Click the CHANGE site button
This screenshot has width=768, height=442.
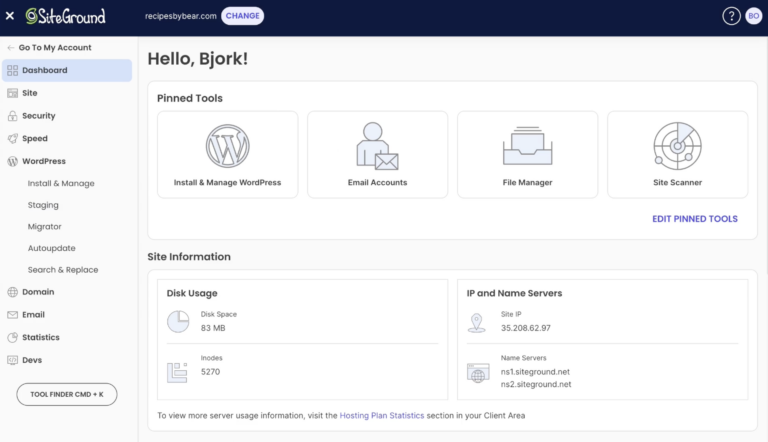point(242,16)
